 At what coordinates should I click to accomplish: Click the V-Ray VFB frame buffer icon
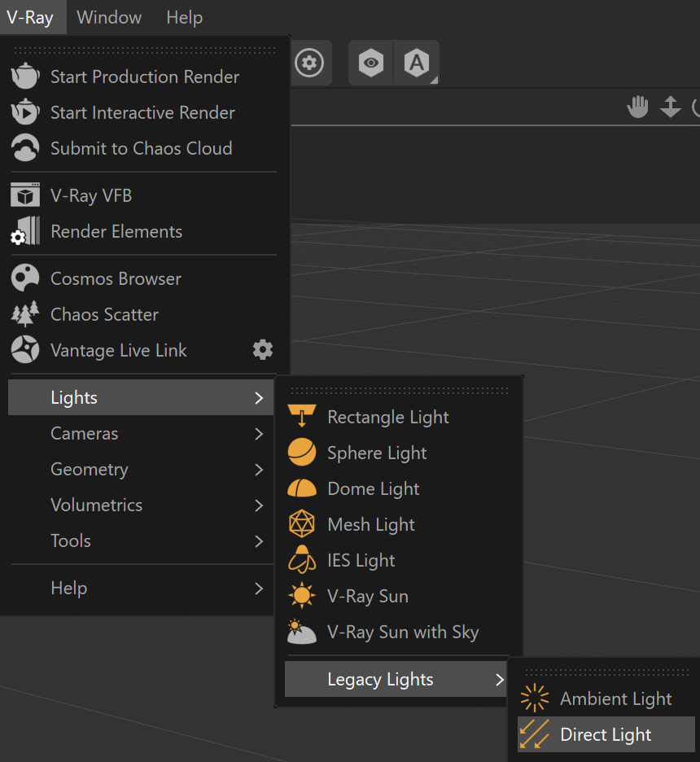click(25, 195)
